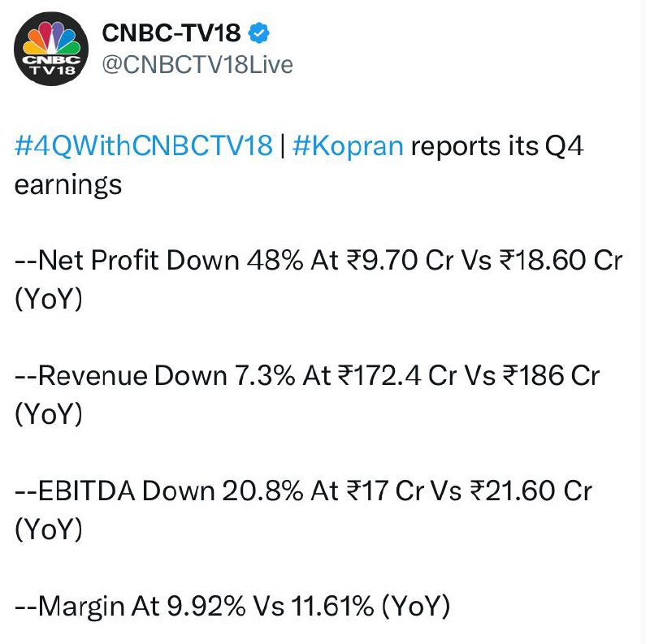Click the 'EBITDA Down 20.8%' text
Screen dimensions: 650x644
coord(171,491)
